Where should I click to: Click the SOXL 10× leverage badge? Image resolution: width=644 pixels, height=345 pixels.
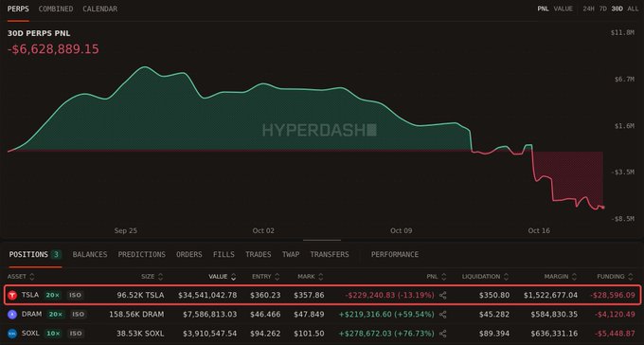click(x=53, y=334)
